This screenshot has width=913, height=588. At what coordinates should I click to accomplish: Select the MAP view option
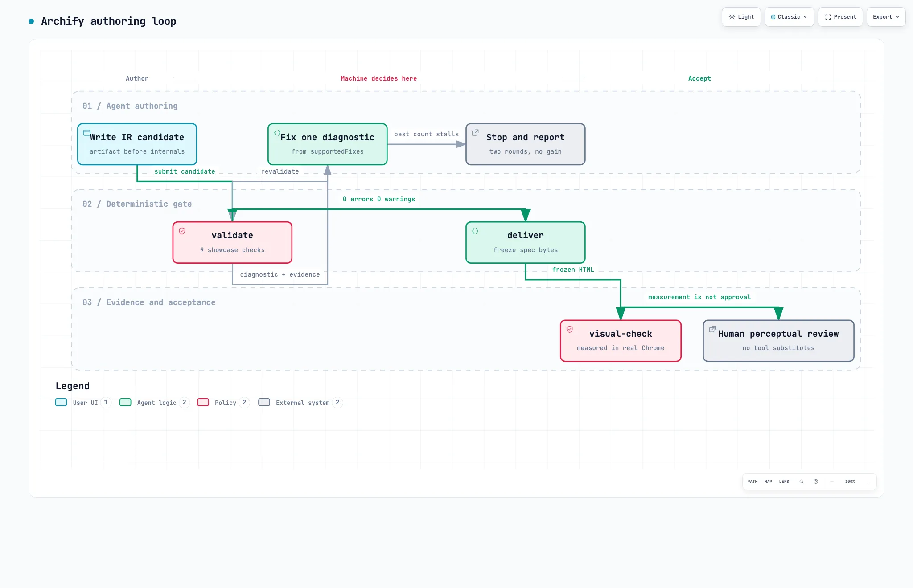click(768, 482)
